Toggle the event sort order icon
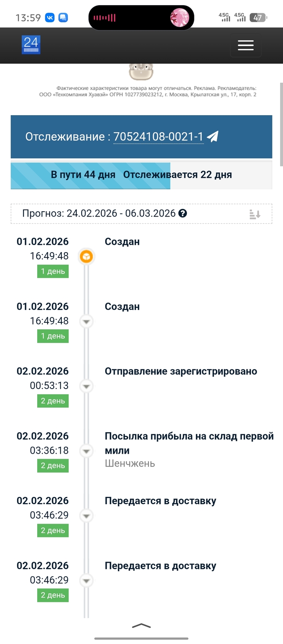 pos(255,214)
